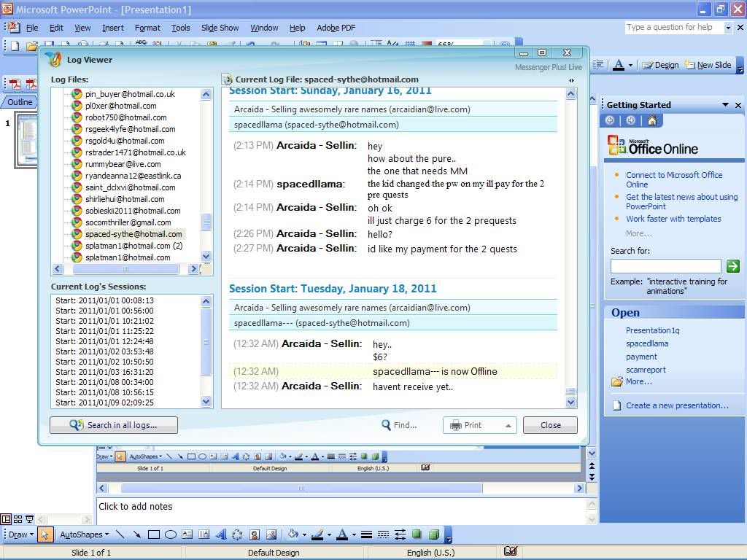Insert a Text Box from the Draw toolbar
The image size is (747, 560).
[x=187, y=534]
